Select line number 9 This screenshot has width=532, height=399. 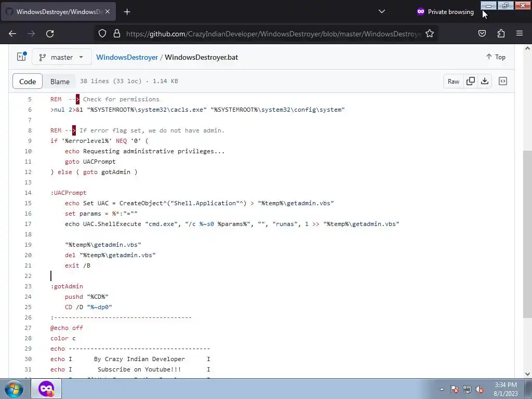coord(30,141)
